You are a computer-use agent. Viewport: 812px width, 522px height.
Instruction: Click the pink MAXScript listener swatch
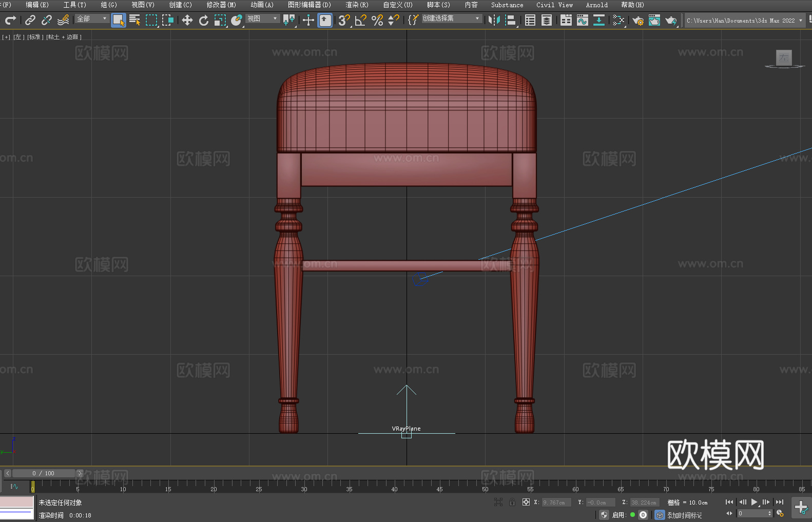(x=17, y=502)
